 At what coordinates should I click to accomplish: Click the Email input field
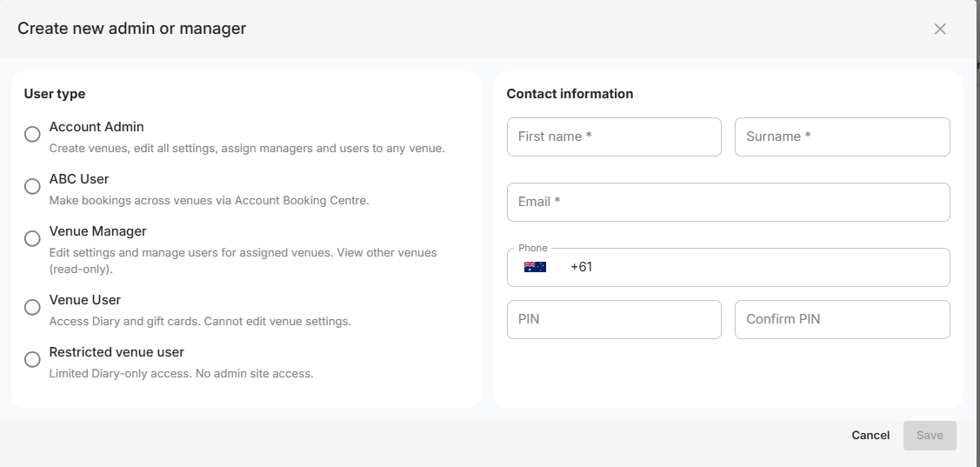pyautogui.click(x=728, y=202)
